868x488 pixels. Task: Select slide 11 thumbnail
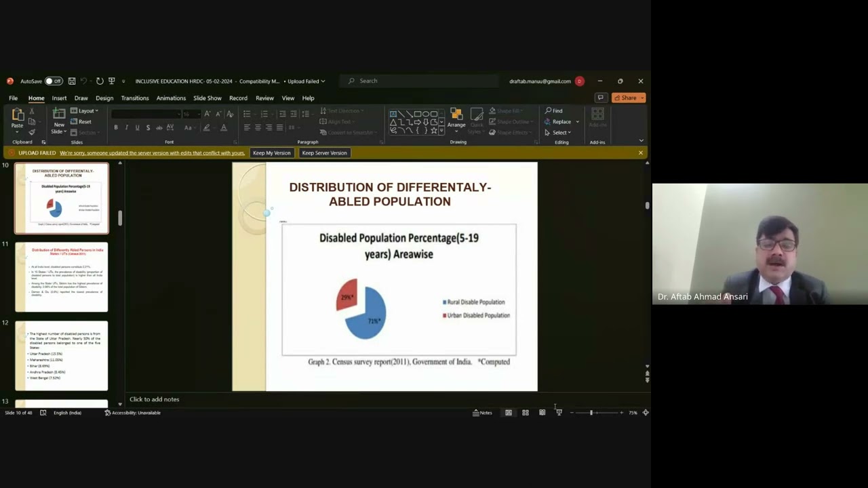pyautogui.click(x=62, y=277)
